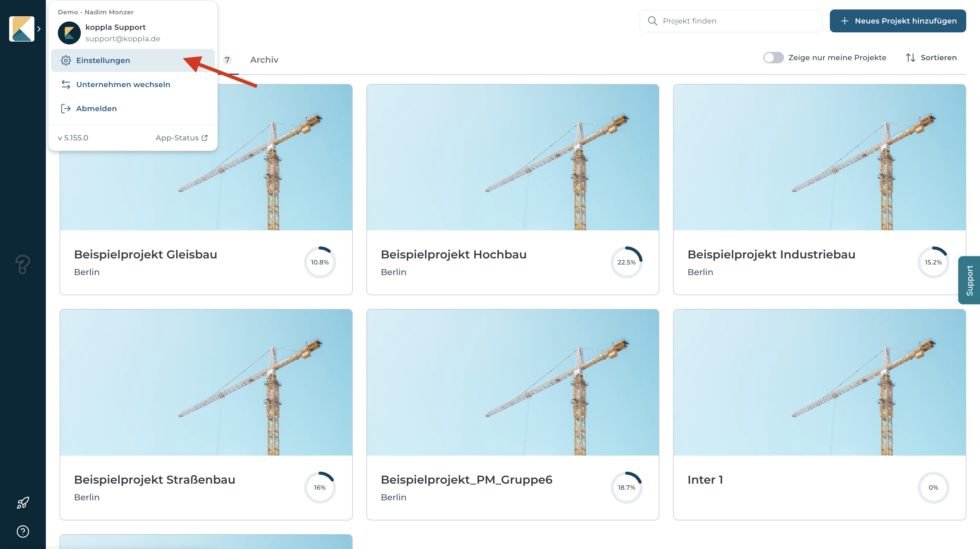Click the project count badge 7
Image resolution: width=980 pixels, height=549 pixels.
pyautogui.click(x=227, y=60)
